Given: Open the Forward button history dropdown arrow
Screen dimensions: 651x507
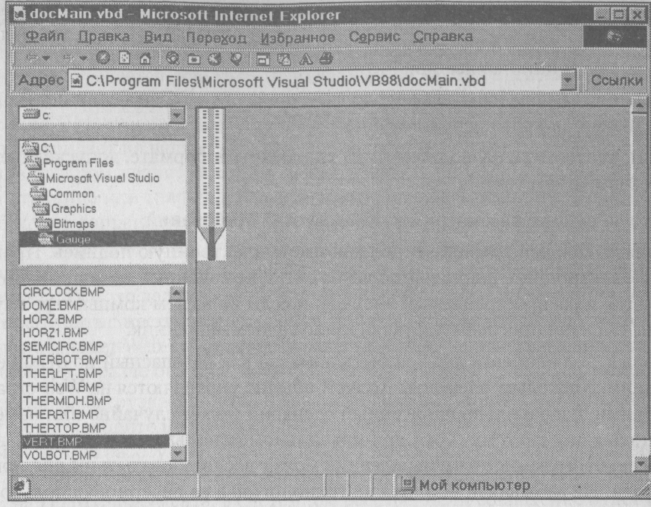Looking at the screenshot, I should 83,59.
